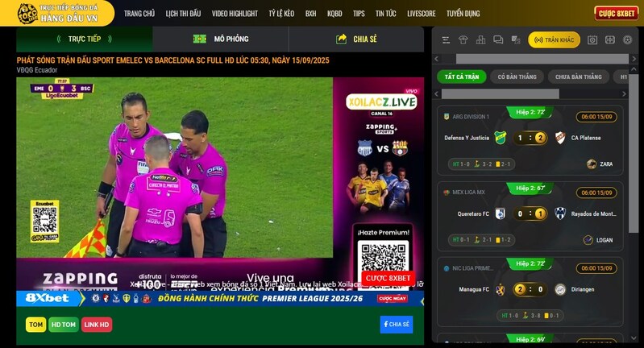This screenshot has width=644, height=348.
Task: Open VIDEO HIGHLIGHT menu
Action: point(235,14)
